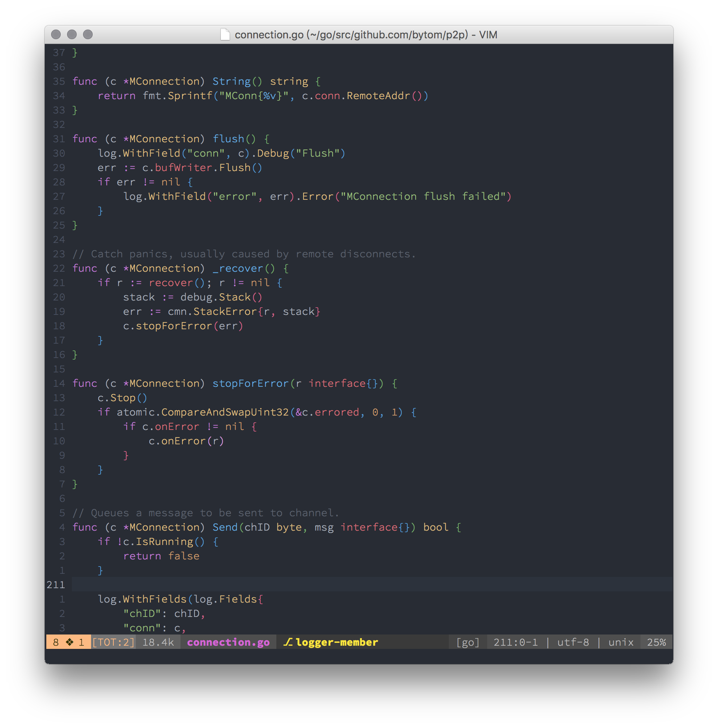
Task: Click the document icon in title bar
Action: point(225,35)
